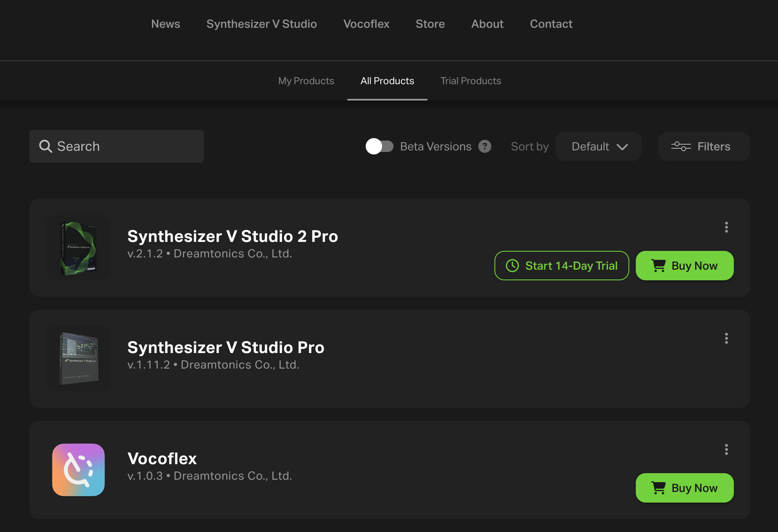Screen dimensions: 778x532
Task: Click into the Search field
Action: pos(116,146)
